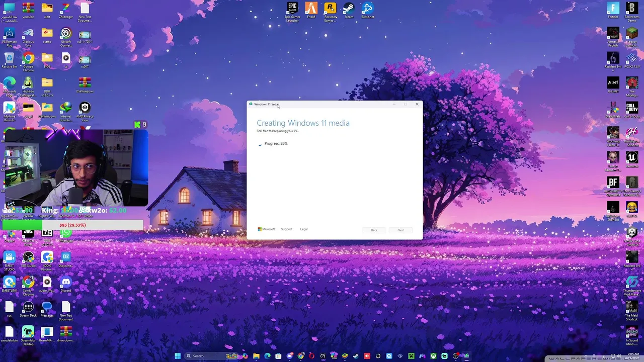Open the PS Remote Play shortcut

tap(9, 37)
